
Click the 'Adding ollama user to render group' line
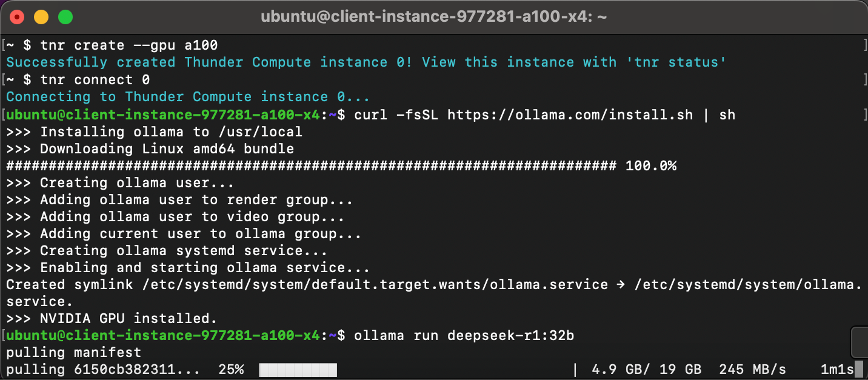point(179,200)
